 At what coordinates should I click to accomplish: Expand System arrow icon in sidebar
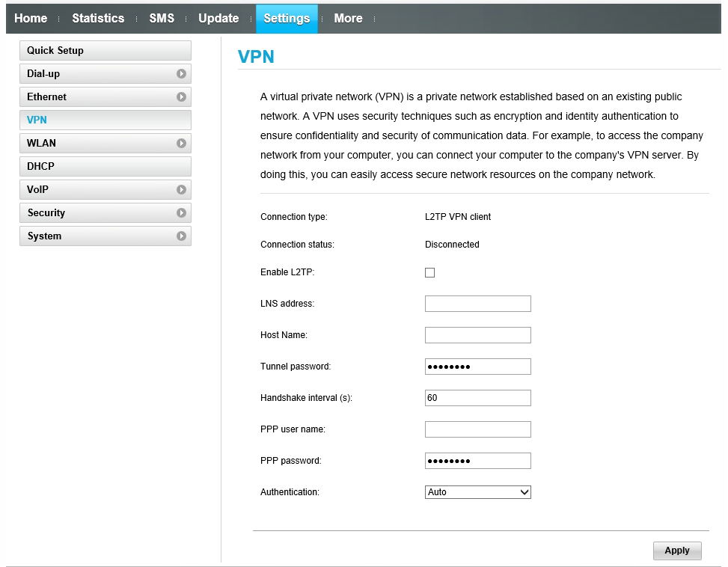(x=181, y=236)
